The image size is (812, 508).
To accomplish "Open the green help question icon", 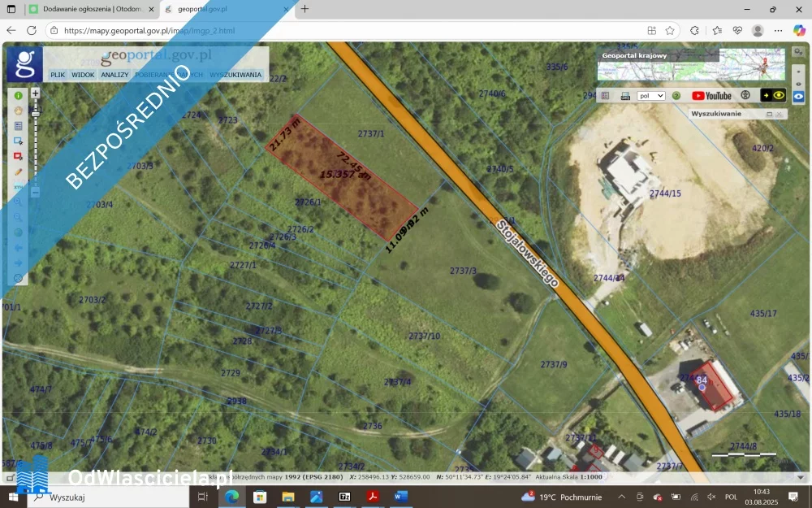I will (x=676, y=96).
